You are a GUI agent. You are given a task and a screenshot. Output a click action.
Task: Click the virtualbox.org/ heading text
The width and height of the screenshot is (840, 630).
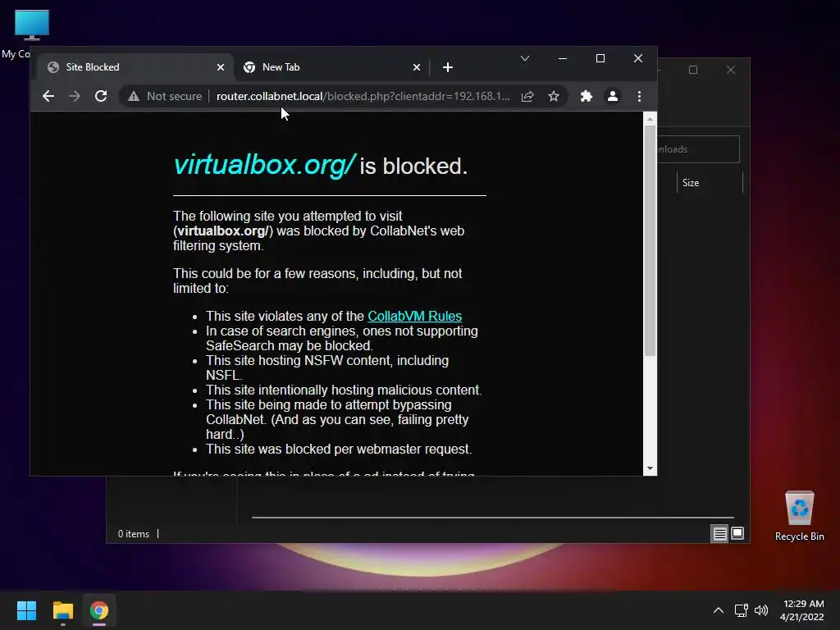[265, 166]
